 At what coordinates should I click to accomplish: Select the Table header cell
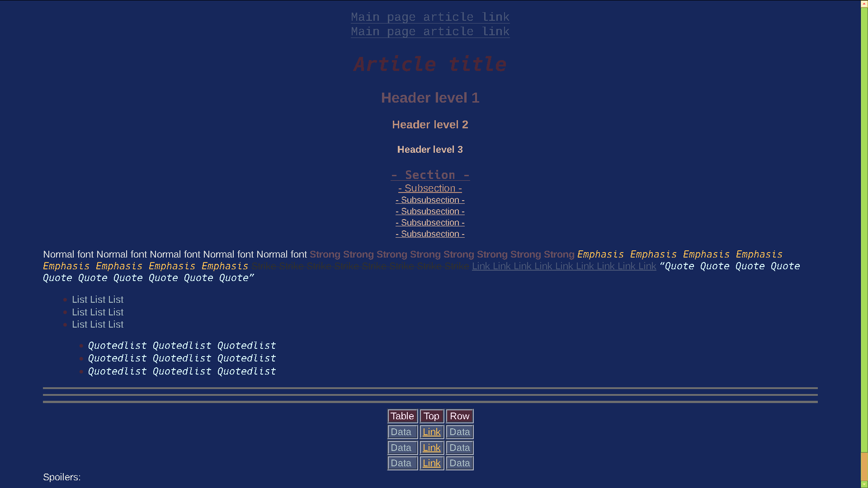coord(402,416)
